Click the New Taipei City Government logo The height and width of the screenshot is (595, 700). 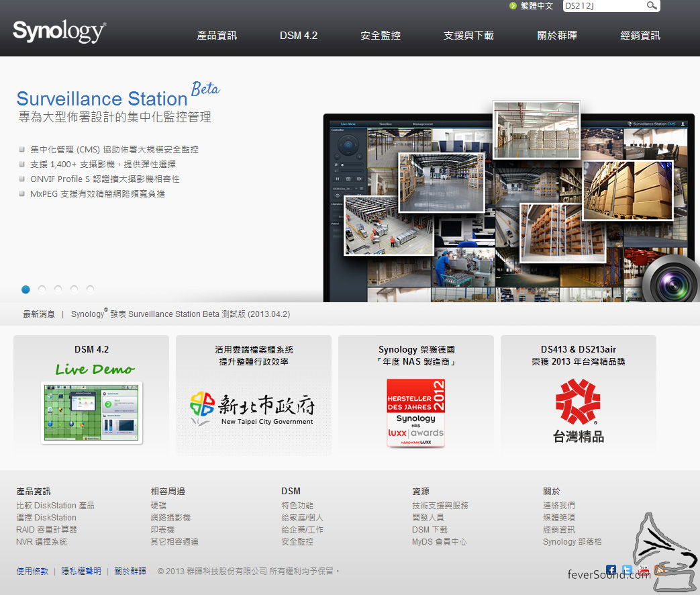point(252,409)
